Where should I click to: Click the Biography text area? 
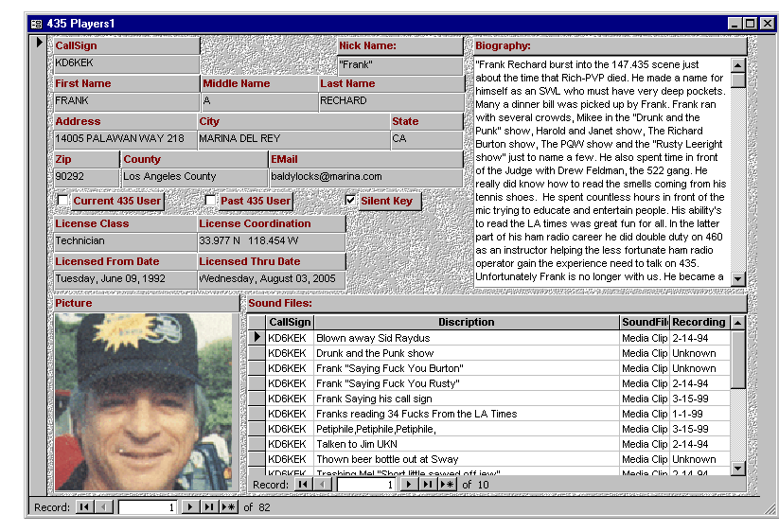click(x=602, y=171)
